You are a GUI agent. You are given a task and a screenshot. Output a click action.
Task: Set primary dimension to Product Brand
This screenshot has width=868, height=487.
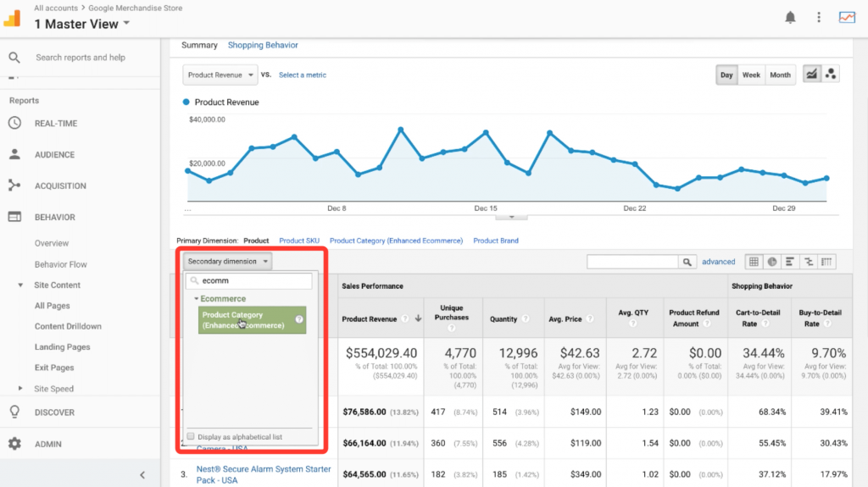tap(496, 241)
